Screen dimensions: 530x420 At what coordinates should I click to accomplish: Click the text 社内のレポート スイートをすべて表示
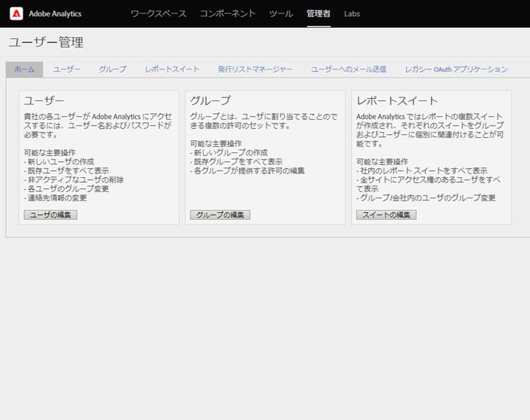click(x=424, y=171)
